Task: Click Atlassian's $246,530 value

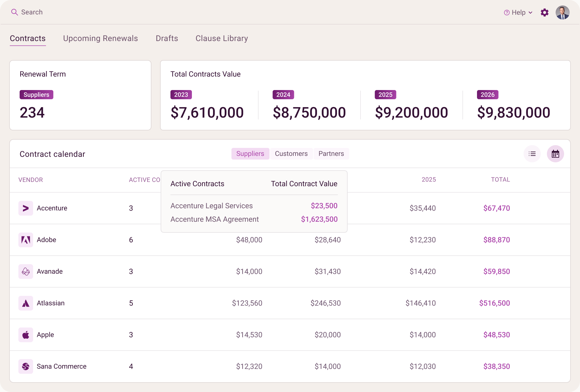Action: pos(326,303)
